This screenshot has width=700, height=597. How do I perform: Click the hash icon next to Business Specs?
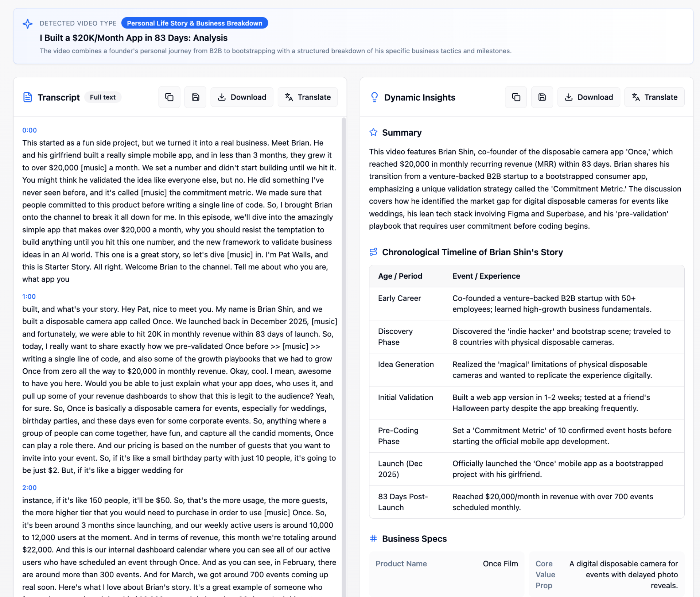click(x=373, y=539)
